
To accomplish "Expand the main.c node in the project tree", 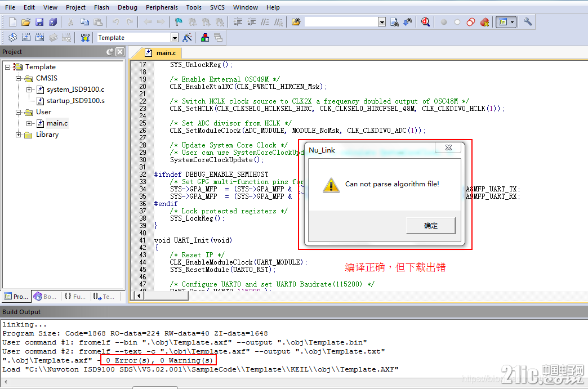I will click(29, 123).
